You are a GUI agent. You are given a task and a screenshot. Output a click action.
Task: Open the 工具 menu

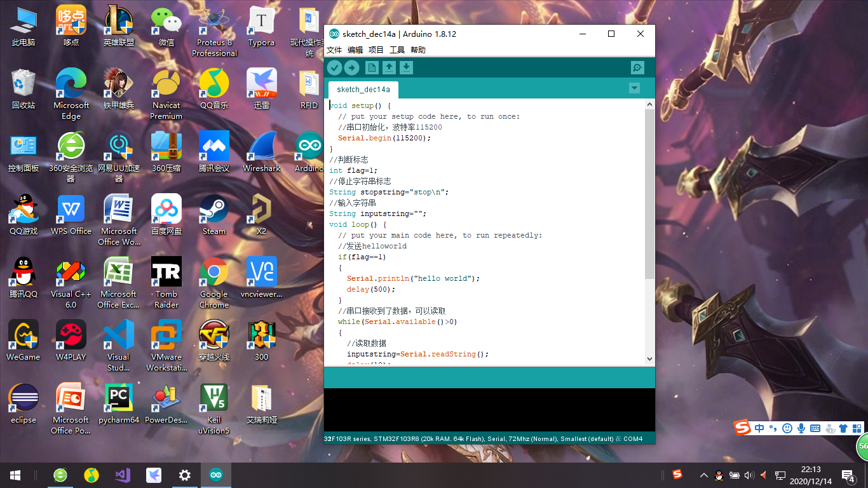click(x=397, y=50)
